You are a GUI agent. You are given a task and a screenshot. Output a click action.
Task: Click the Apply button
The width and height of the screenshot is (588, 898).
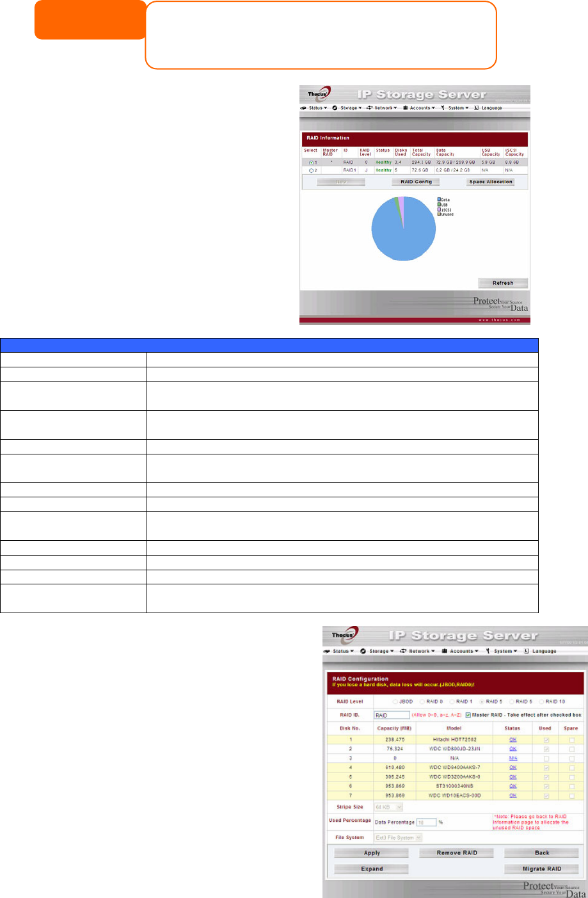pyautogui.click(x=372, y=853)
